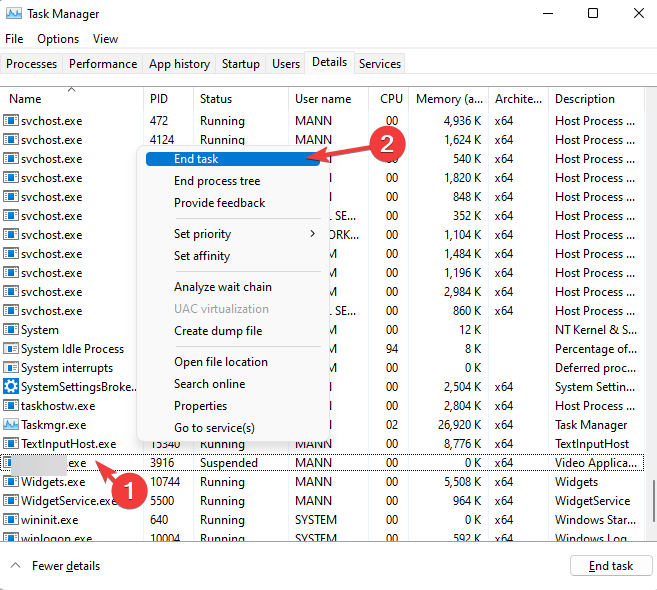Screen dimensions: 657x590
Task: Click the TextInputHost.exe process icon
Action: pyautogui.click(x=10, y=443)
